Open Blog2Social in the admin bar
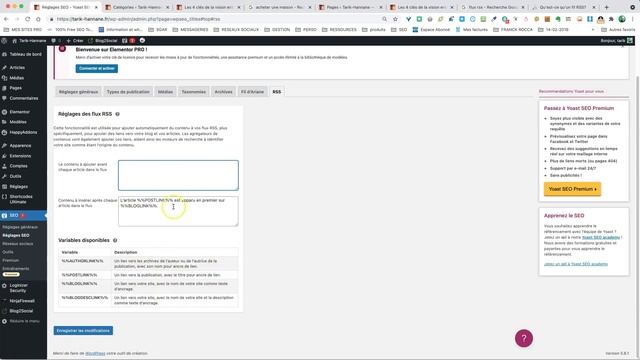The width and height of the screenshot is (640, 360). (103, 41)
